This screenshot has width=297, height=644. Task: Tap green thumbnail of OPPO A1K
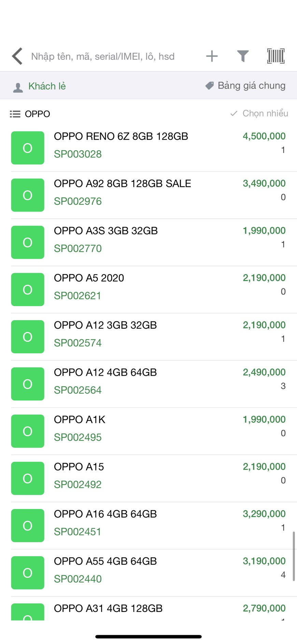tap(28, 431)
